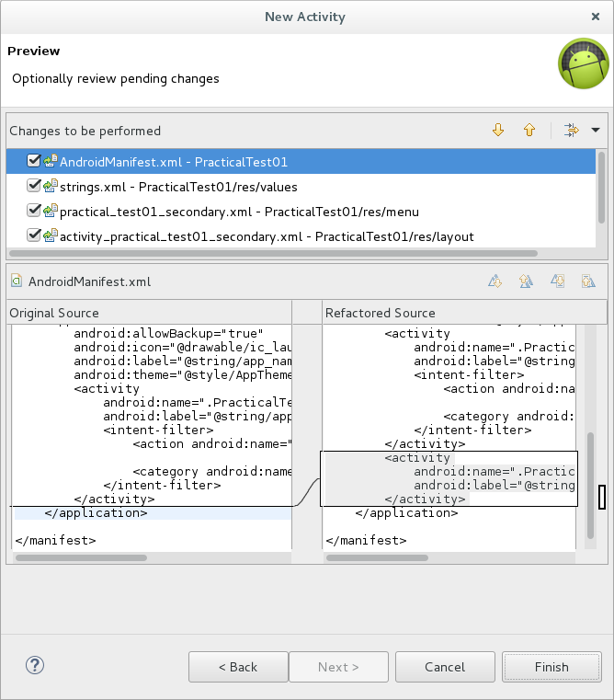This screenshot has width=614, height=700.
Task: Click <intent-filter> in Original Source
Action: (158, 430)
